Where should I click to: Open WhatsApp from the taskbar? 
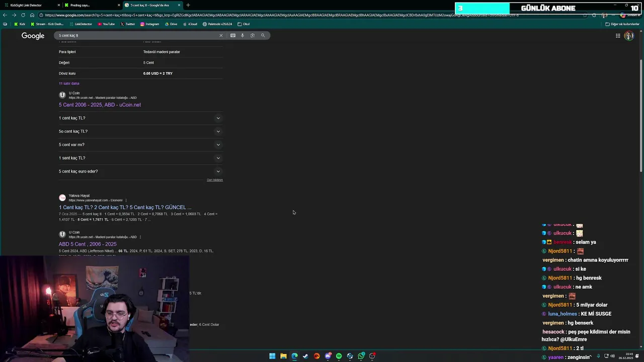pos(361,356)
